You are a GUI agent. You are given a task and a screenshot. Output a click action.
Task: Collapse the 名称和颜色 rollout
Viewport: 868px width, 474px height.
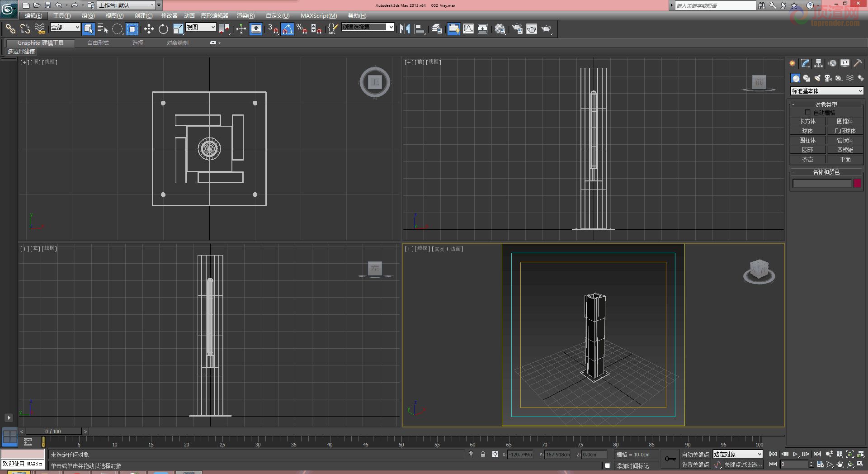(x=826, y=172)
